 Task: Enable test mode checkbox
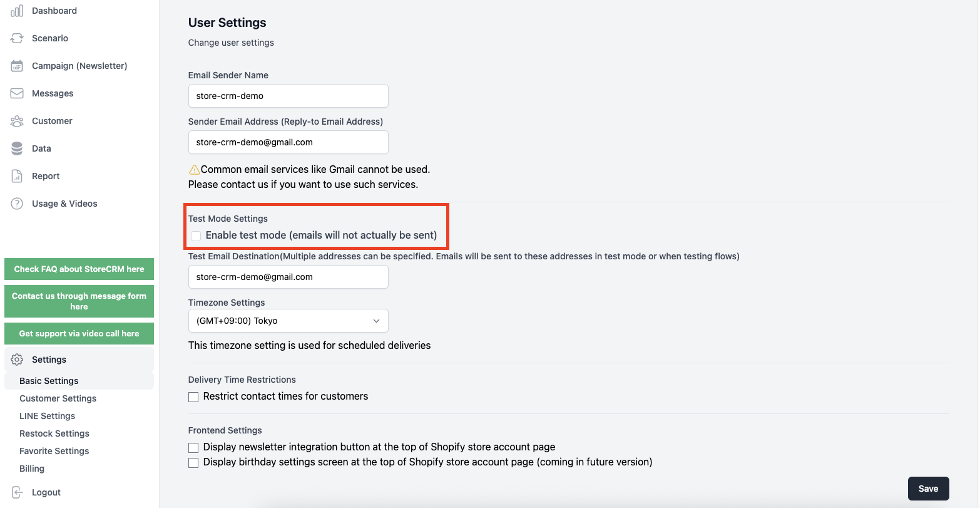pos(196,236)
